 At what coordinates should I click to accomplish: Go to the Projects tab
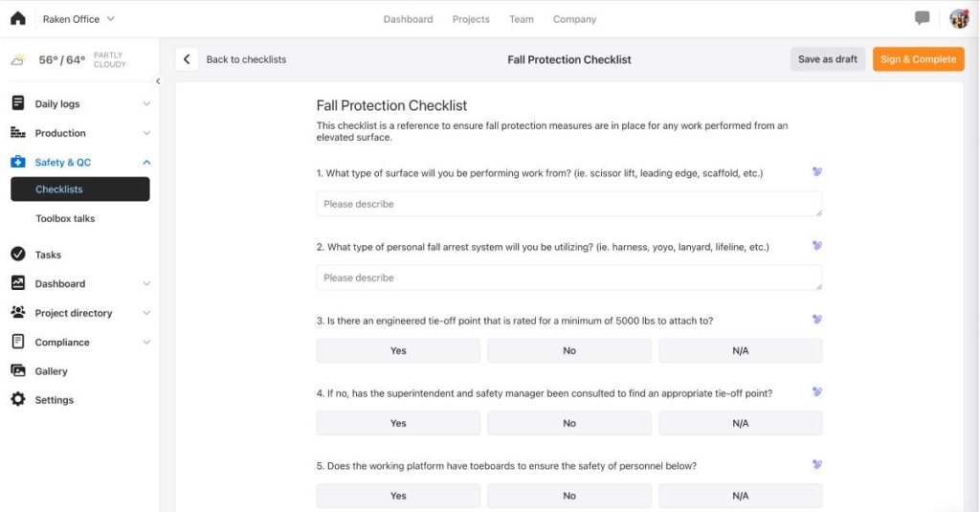[x=471, y=19]
